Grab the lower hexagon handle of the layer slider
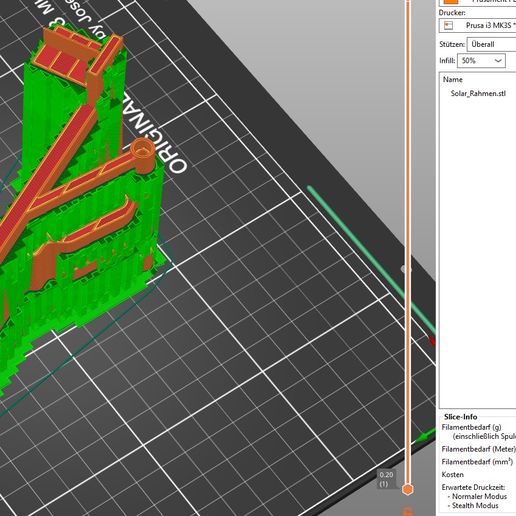Viewport: 516px width, 516px height. pos(407,489)
